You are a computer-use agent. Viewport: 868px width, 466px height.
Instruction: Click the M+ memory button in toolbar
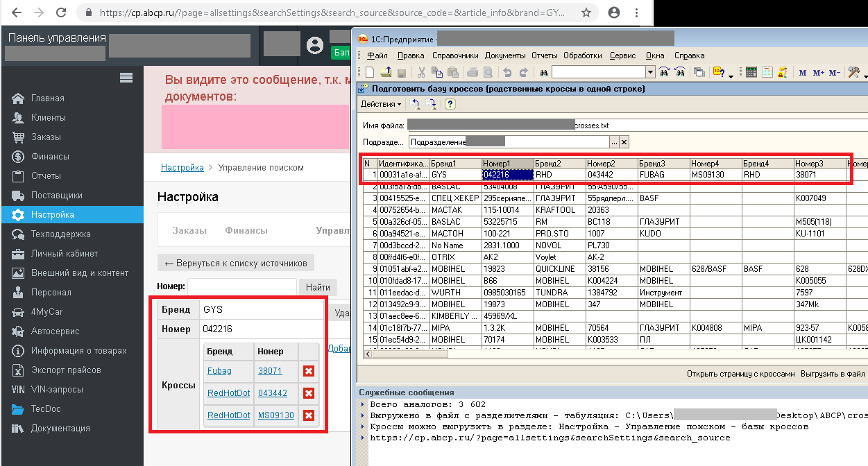click(818, 72)
